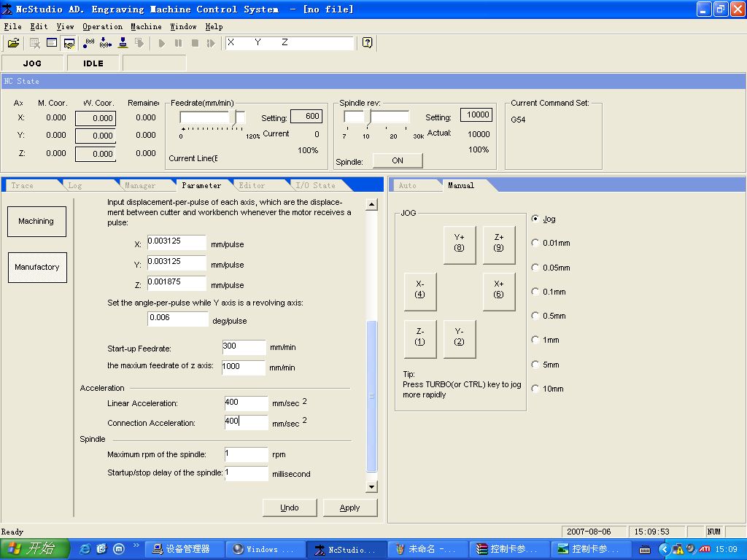Select the 0.01mm jog step radio button

tap(536, 243)
